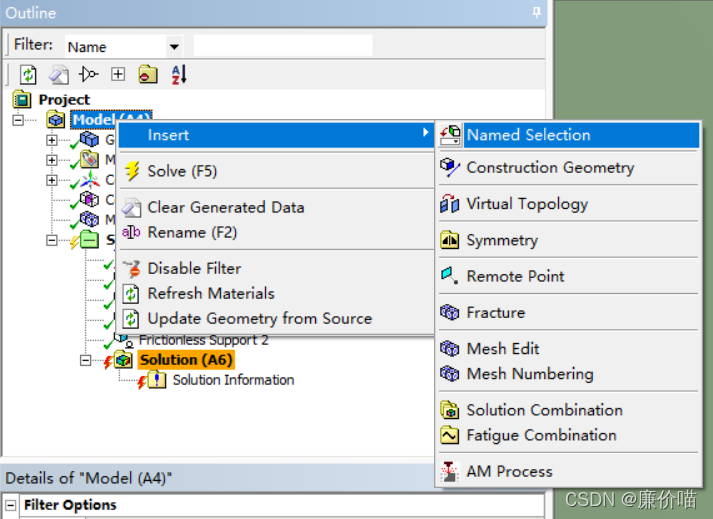
Task: Open the Insert submenu arrow
Action: pyautogui.click(x=425, y=132)
